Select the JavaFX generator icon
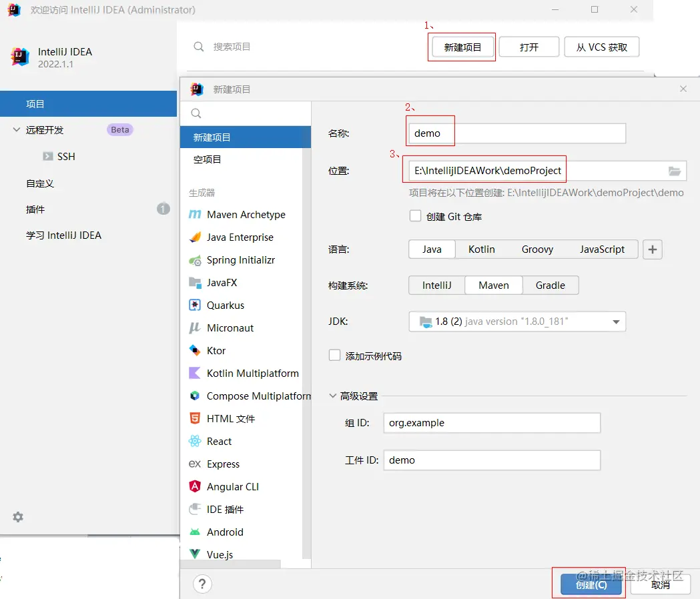 tap(195, 283)
